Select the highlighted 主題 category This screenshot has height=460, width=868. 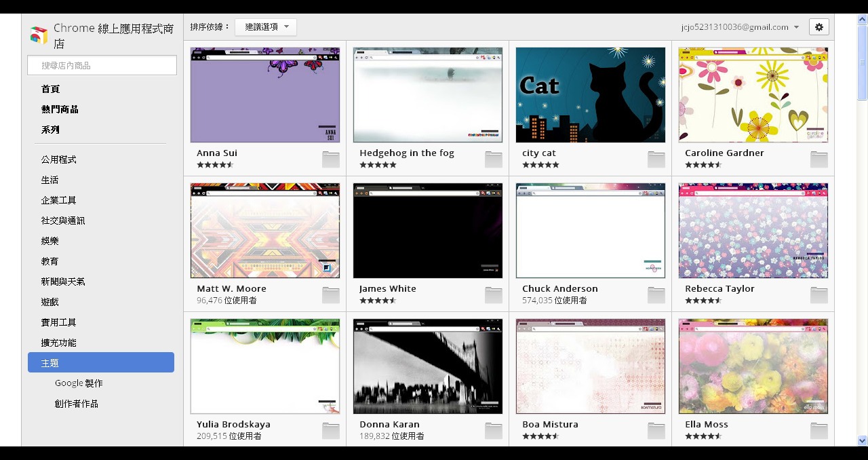[101, 362]
